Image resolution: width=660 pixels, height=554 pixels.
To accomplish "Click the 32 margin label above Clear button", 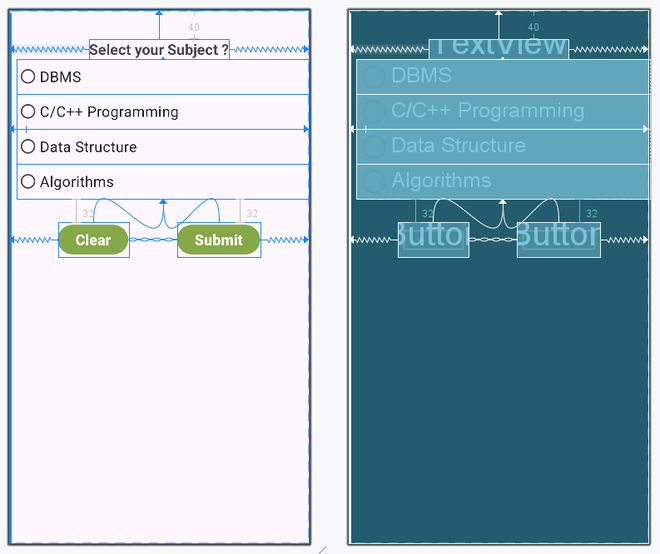I will pos(88,213).
